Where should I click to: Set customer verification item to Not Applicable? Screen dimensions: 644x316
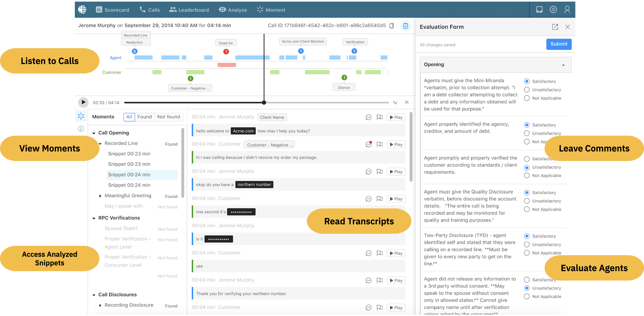(x=527, y=176)
